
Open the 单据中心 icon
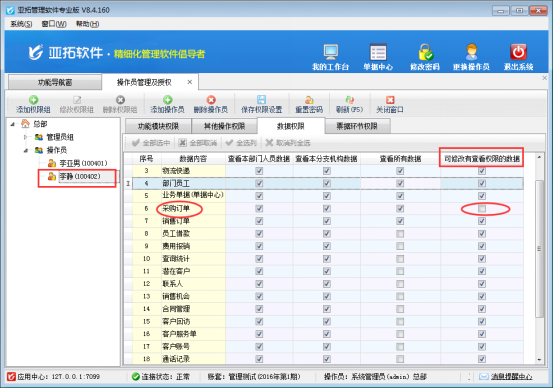click(378, 53)
